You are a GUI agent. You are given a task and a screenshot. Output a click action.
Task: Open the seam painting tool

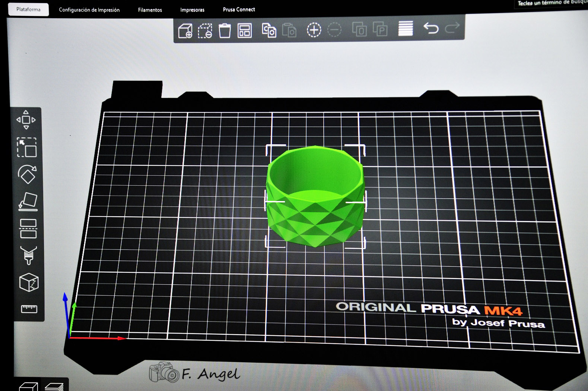[29, 282]
